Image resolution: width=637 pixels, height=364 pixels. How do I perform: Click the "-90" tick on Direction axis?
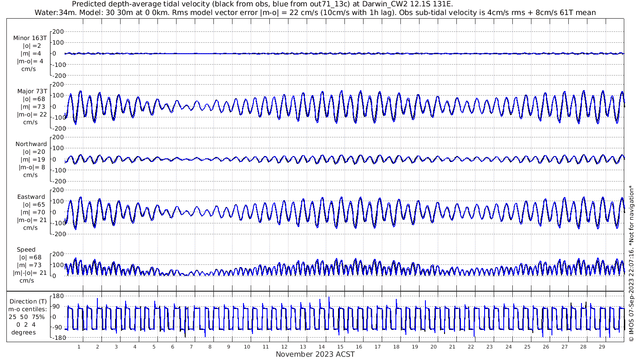pyautogui.click(x=58, y=327)
